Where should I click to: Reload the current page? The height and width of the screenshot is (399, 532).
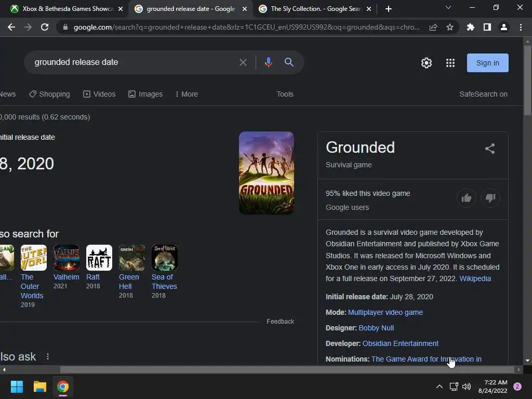tap(45, 27)
